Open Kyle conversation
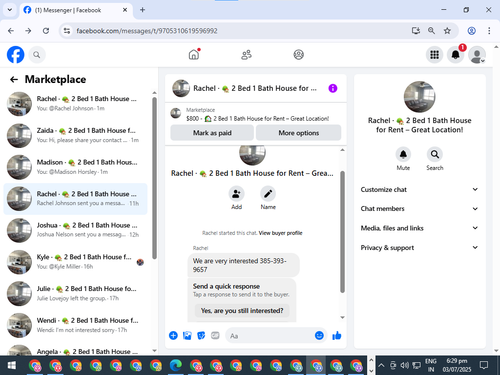The image size is (500, 375). coord(75,262)
